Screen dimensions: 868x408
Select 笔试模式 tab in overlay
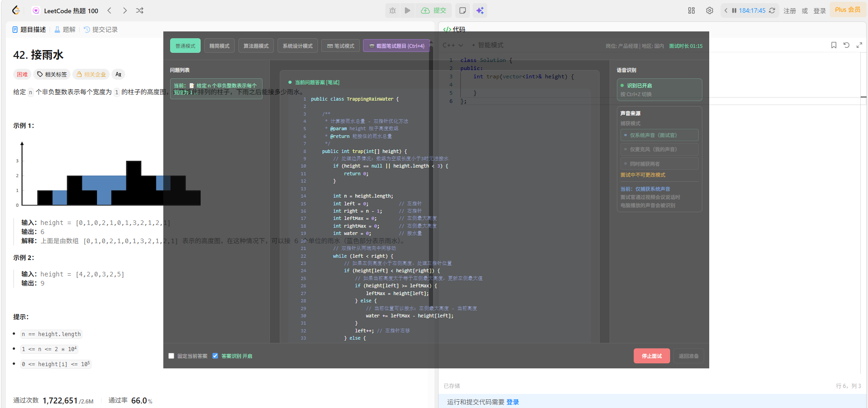point(341,46)
